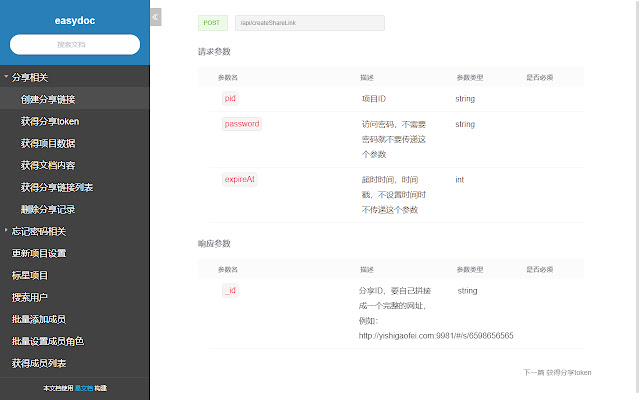Open the 更新项目设置 document
The width and height of the screenshot is (640, 400).
[x=39, y=253]
